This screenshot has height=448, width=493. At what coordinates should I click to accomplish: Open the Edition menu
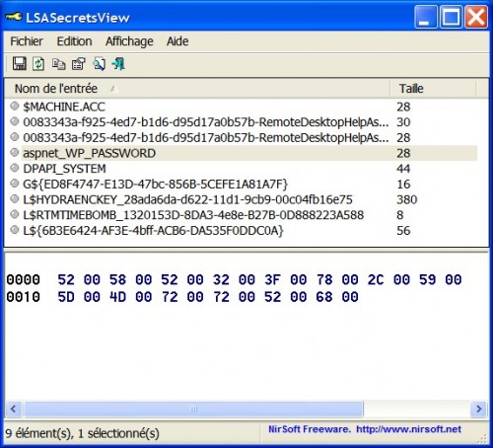pos(74,41)
